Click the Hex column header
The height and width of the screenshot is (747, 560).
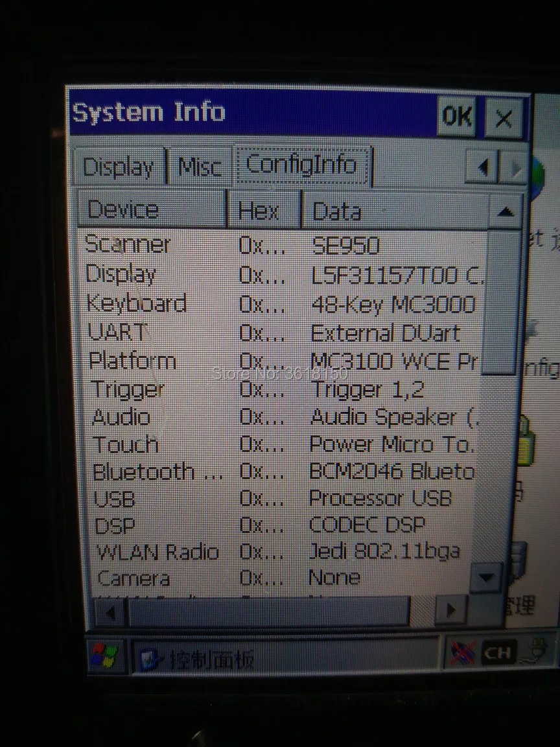tap(264, 211)
